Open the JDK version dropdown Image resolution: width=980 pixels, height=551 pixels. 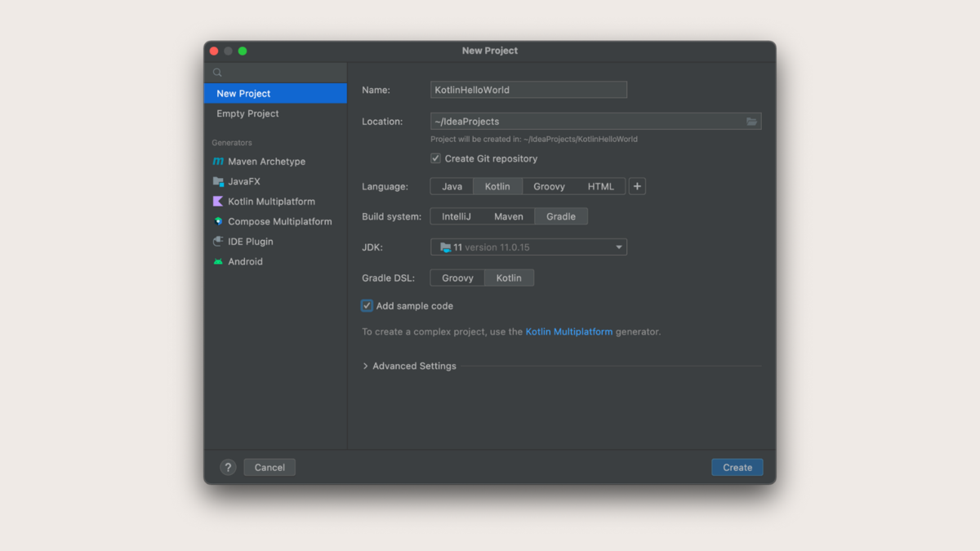(x=528, y=247)
